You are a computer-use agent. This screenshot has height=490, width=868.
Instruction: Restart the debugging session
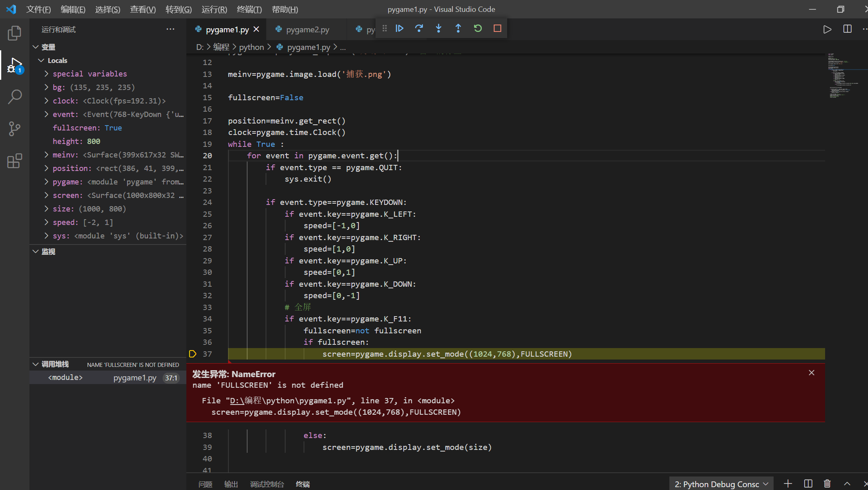click(x=478, y=28)
